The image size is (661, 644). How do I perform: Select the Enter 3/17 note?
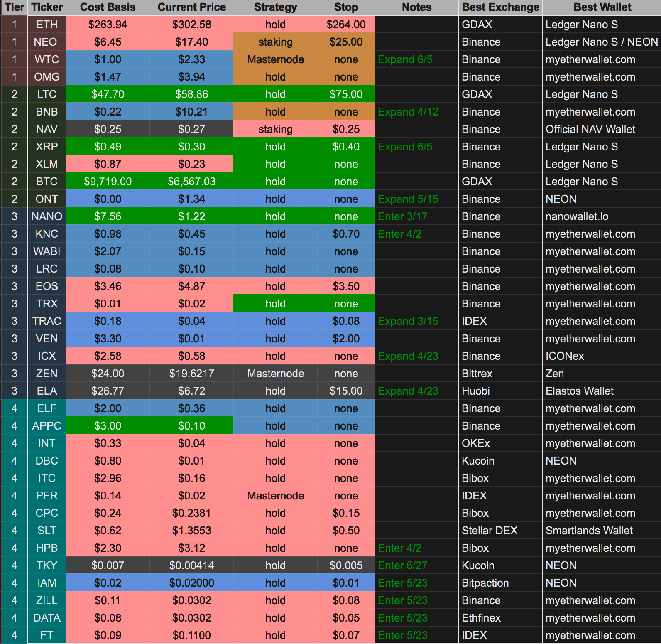point(417,216)
